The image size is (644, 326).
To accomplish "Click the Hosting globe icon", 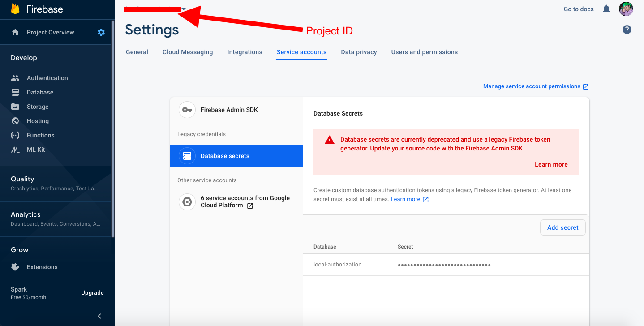I will 15,121.
